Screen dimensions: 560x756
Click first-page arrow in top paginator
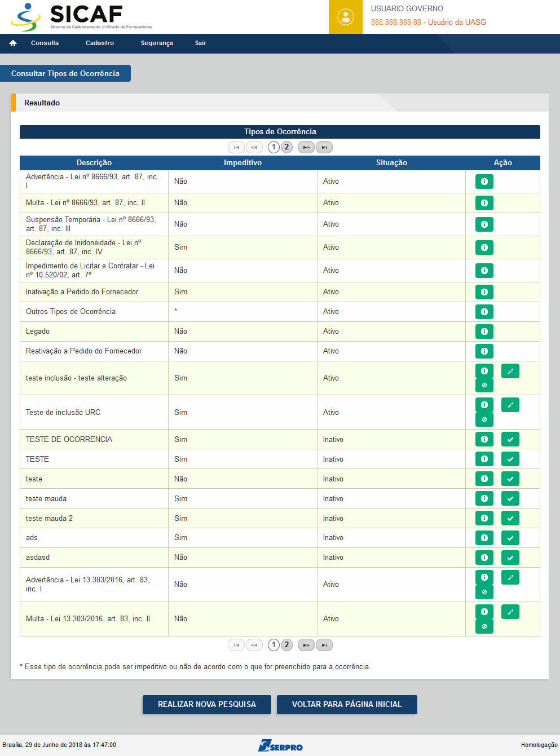pyautogui.click(x=236, y=147)
